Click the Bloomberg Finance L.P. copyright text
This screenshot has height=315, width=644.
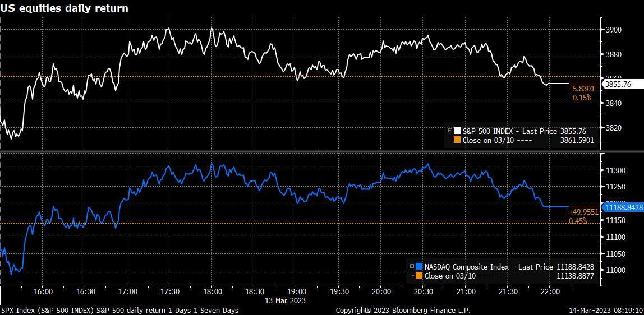click(x=403, y=310)
